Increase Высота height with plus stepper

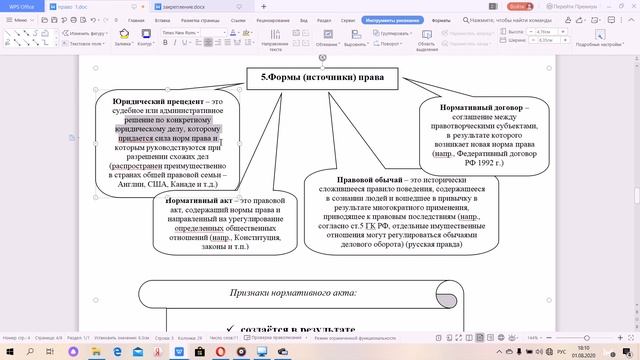563,31
